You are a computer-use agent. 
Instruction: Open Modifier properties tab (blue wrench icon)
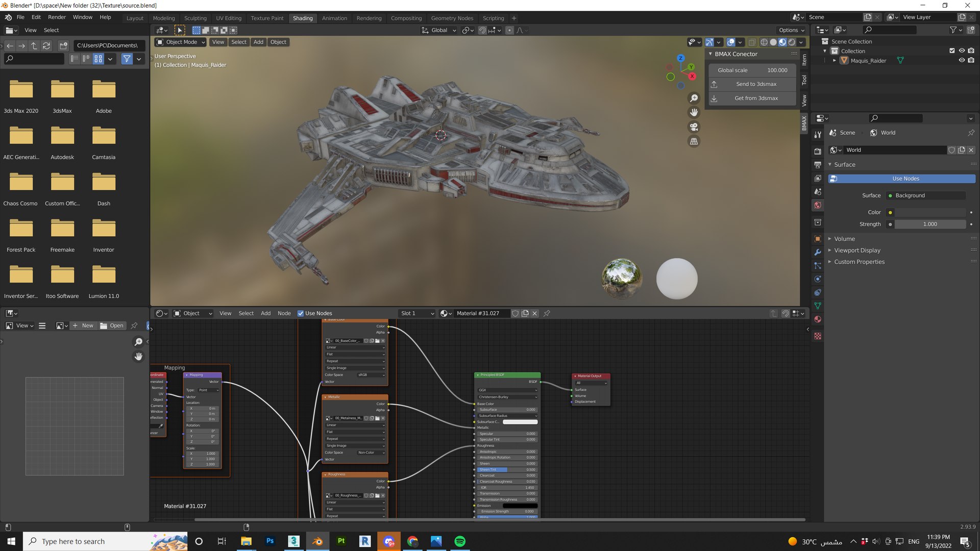point(818,252)
